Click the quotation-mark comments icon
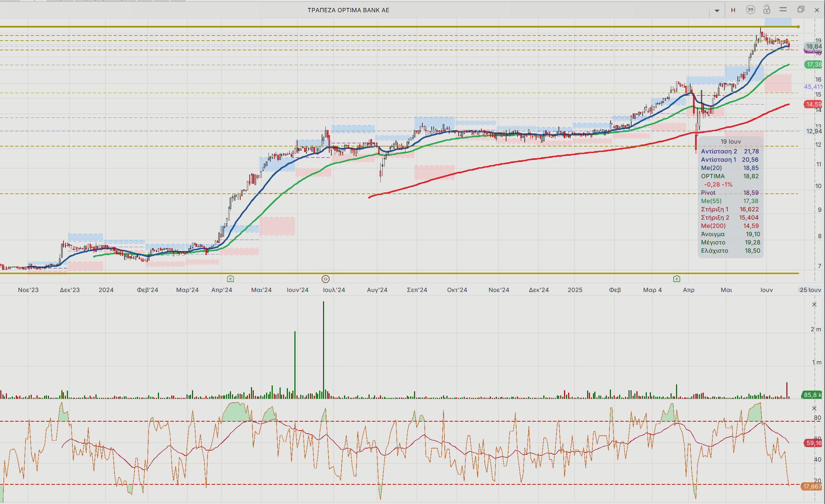 click(750, 10)
